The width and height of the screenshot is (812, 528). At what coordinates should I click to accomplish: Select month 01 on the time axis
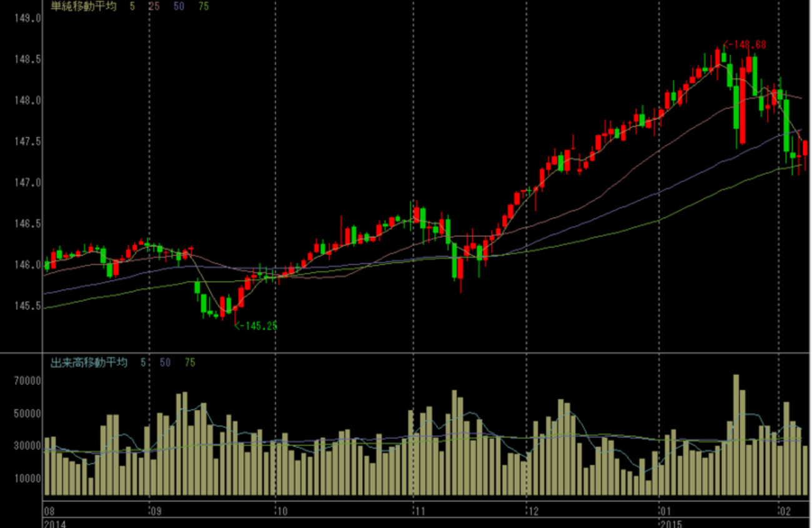666,511
